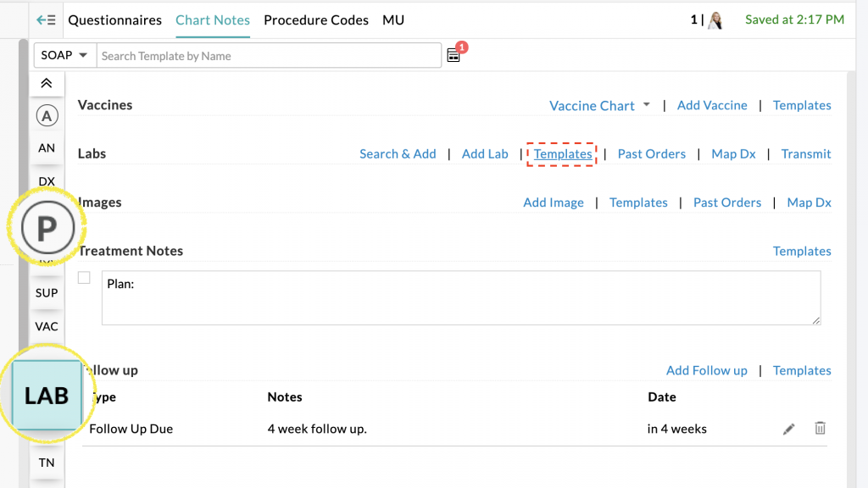Delete the Follow Up Due entry
Screen dimensions: 868x488
(x=820, y=429)
